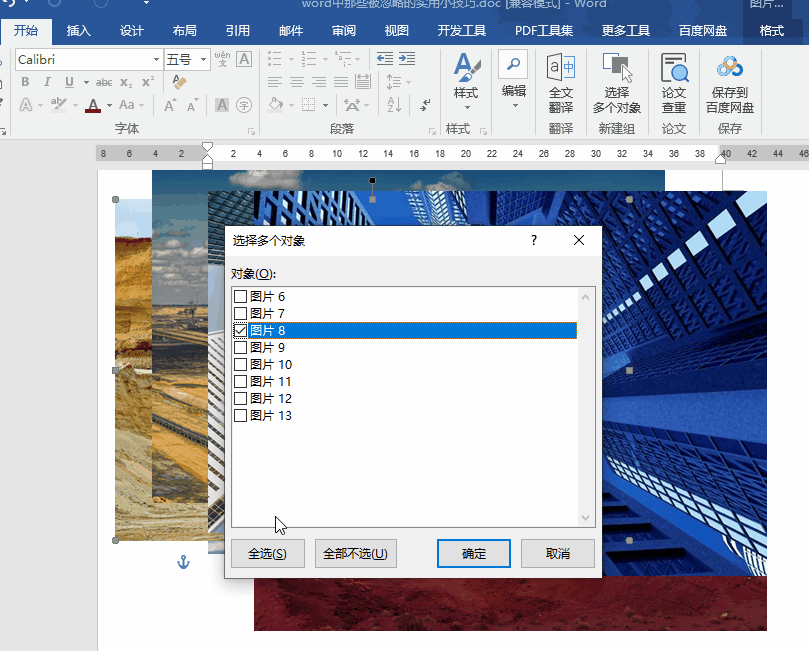Expand the 五号 font size dropdown
Viewport: 809px width, 651px height.
pos(204,60)
